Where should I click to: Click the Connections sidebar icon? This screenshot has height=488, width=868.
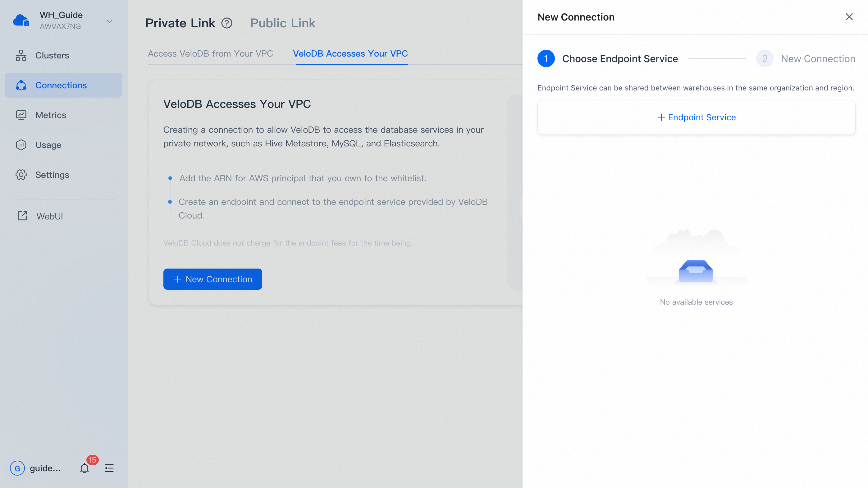coord(21,85)
